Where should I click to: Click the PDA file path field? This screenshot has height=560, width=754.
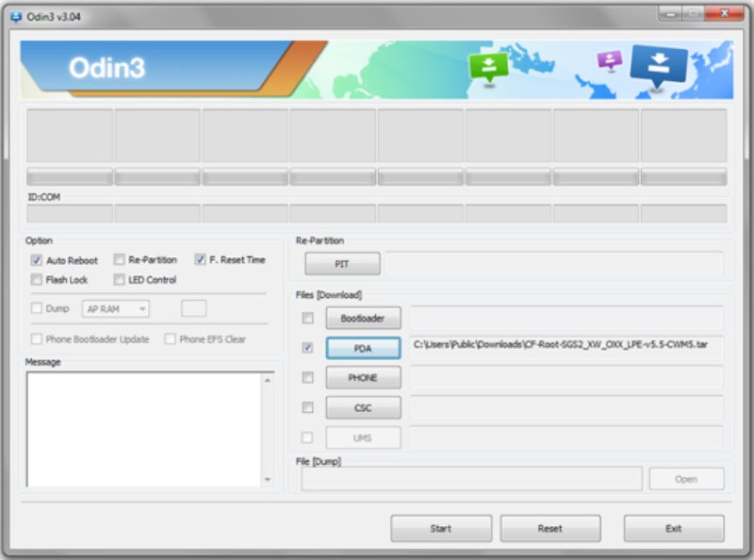click(x=566, y=346)
